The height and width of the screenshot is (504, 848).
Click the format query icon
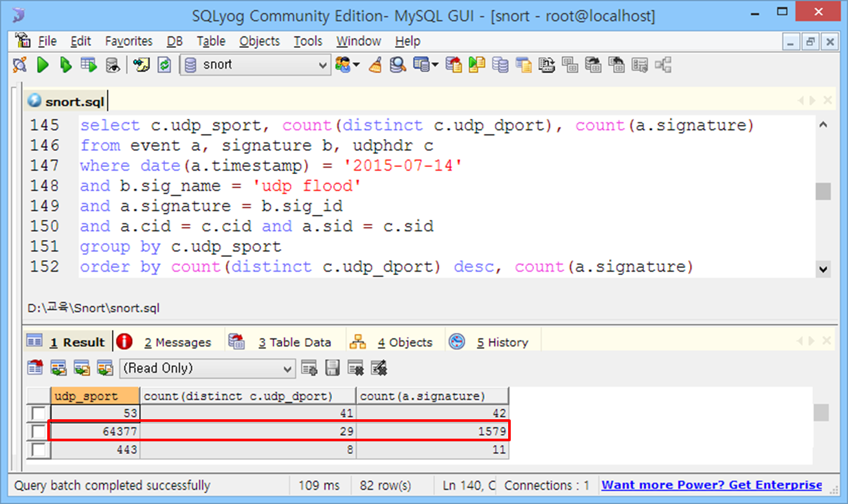(141, 65)
